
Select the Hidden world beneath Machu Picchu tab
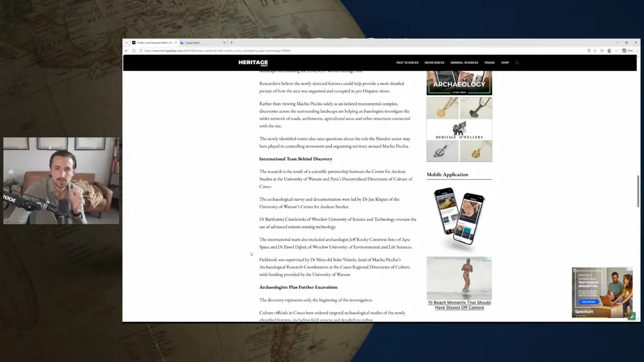(x=154, y=43)
